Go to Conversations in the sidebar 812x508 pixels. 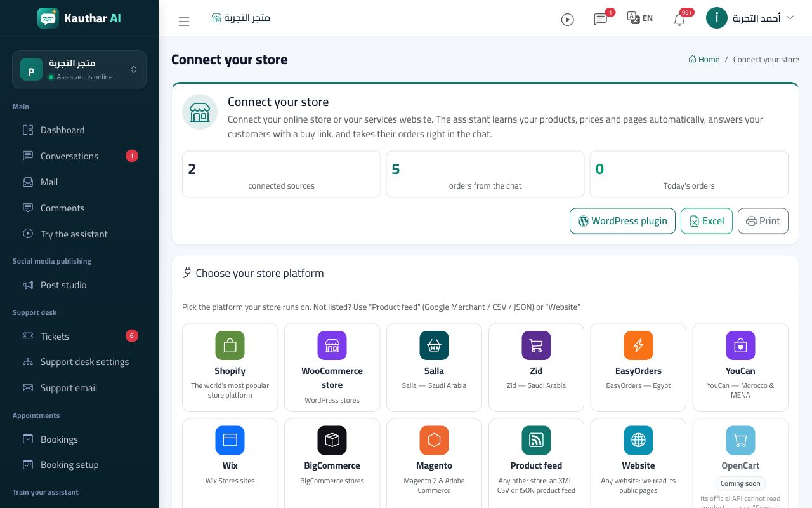pyautogui.click(x=79, y=156)
